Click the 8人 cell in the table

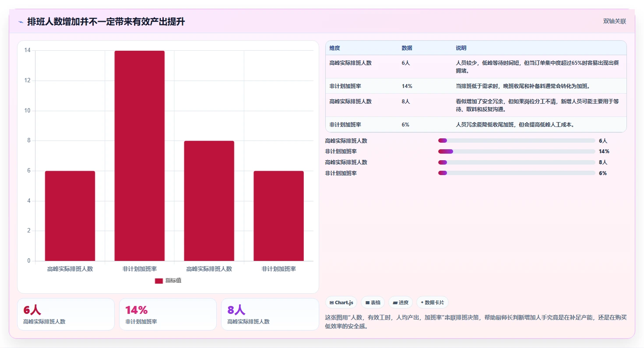pyautogui.click(x=406, y=102)
